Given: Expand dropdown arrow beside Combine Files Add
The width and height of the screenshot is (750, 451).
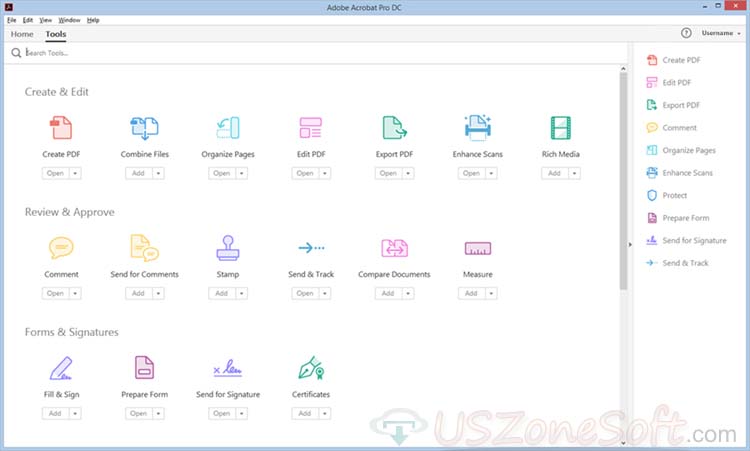Looking at the screenshot, I should [x=158, y=173].
